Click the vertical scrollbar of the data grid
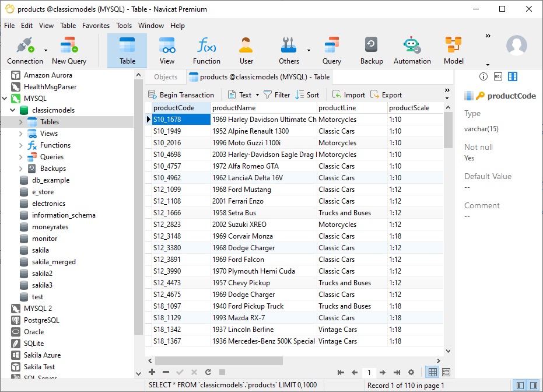This screenshot has width=543, height=392. (448, 130)
